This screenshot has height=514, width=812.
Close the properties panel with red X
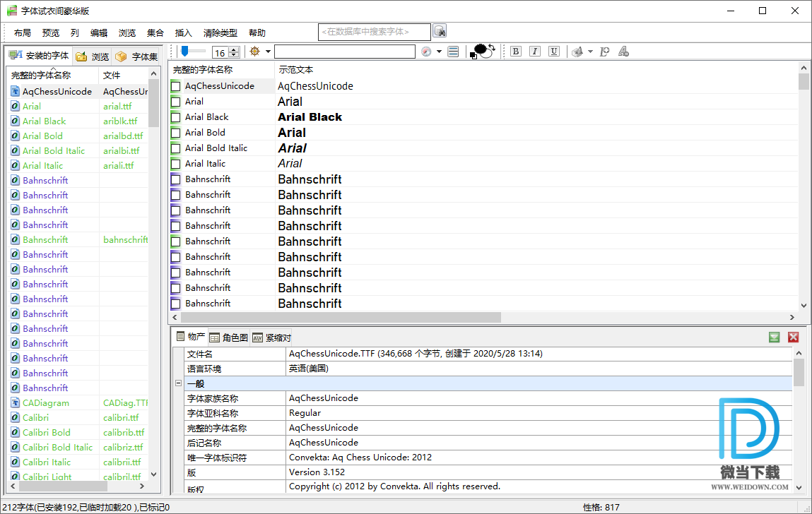point(794,337)
